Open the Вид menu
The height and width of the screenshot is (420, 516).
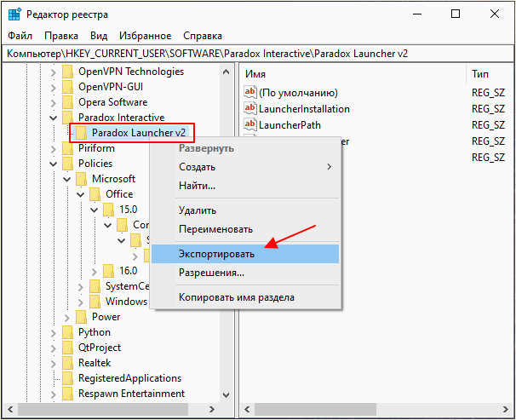tap(99, 36)
